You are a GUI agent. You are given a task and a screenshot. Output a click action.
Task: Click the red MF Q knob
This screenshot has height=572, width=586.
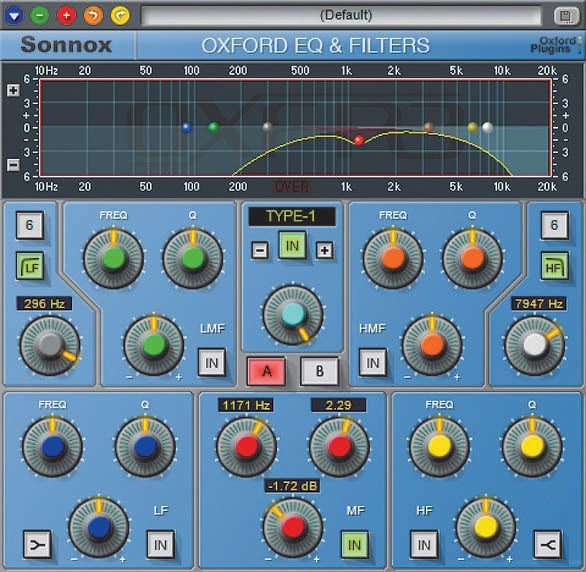339,447
